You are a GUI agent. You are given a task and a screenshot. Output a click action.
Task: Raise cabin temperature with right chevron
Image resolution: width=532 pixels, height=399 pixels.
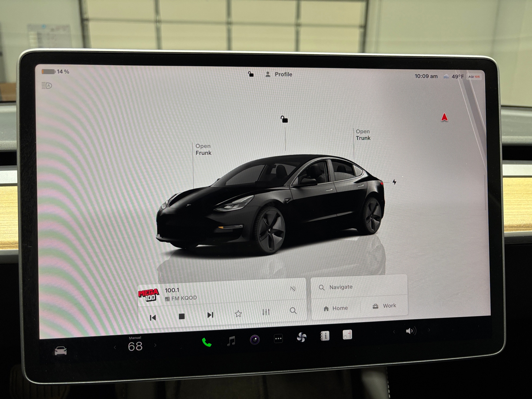[x=155, y=346]
